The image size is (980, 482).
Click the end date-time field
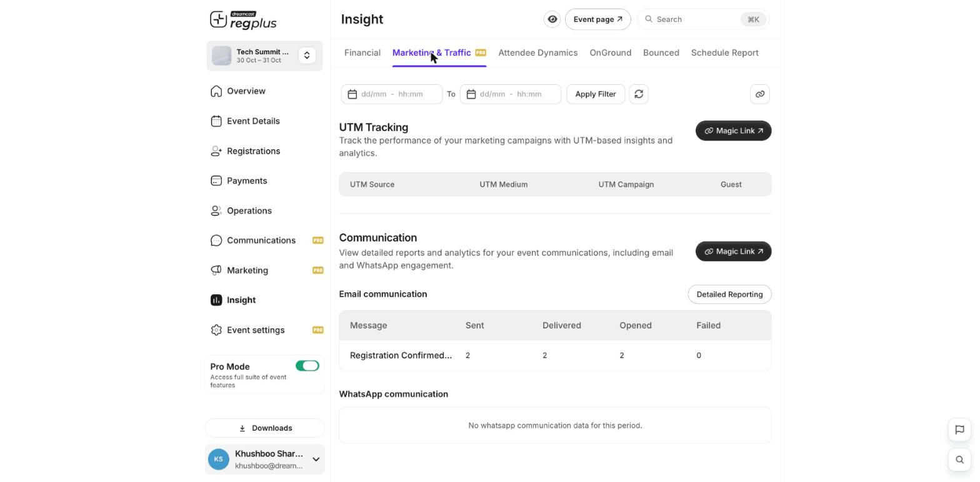[x=511, y=94]
